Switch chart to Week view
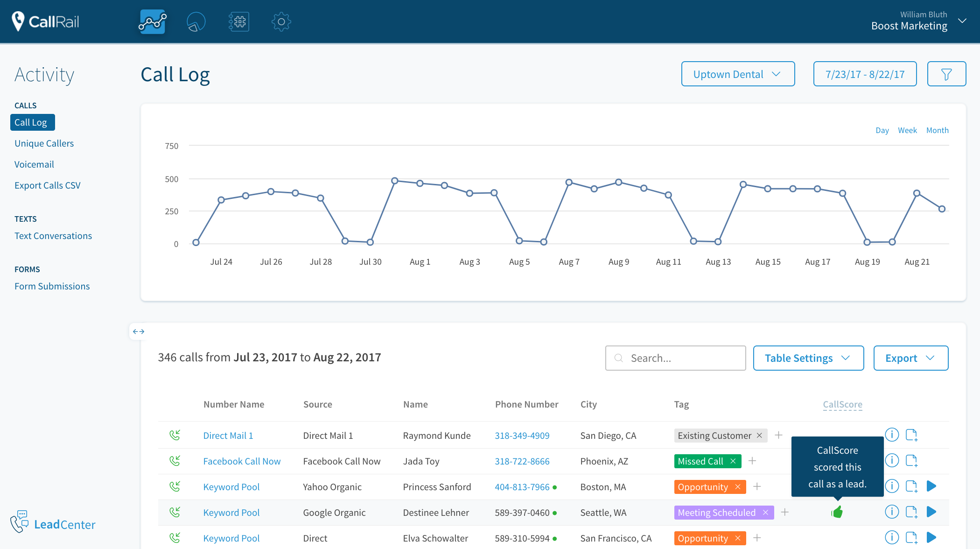The height and width of the screenshot is (549, 980). [907, 130]
